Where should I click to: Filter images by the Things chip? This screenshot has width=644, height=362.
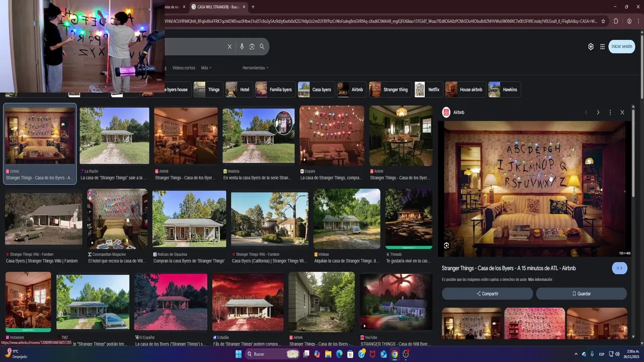(208, 89)
